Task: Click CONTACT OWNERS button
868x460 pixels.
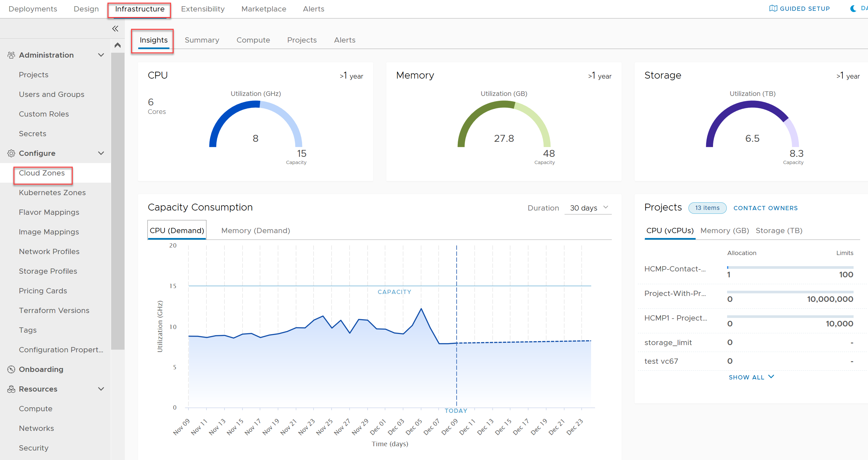Action: point(766,208)
